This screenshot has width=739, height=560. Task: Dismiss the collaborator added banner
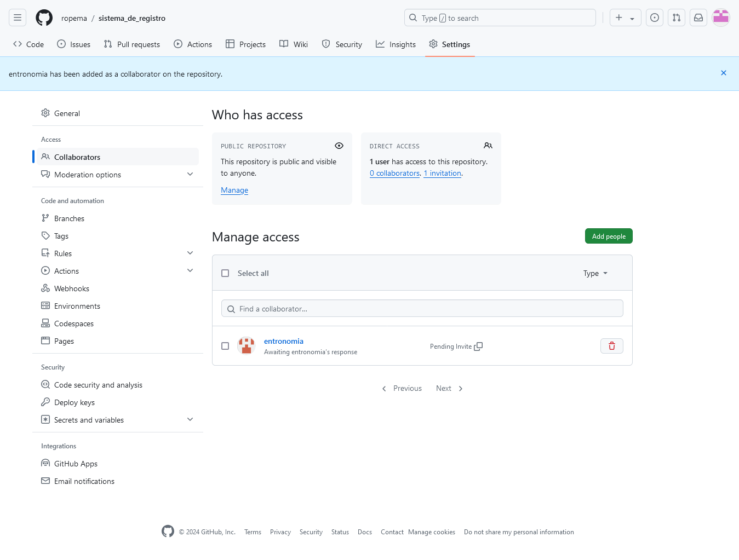(x=724, y=73)
